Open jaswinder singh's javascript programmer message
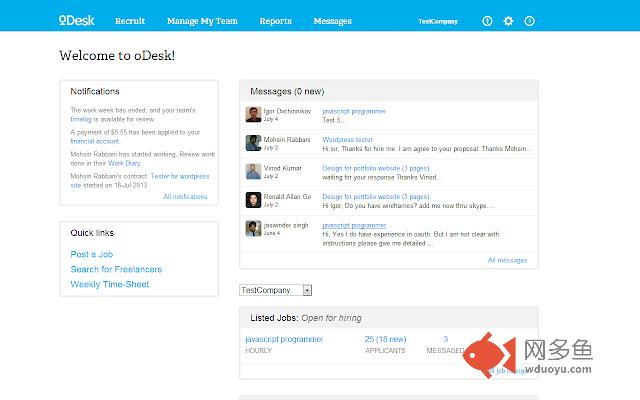The image size is (640, 400). [x=354, y=225]
